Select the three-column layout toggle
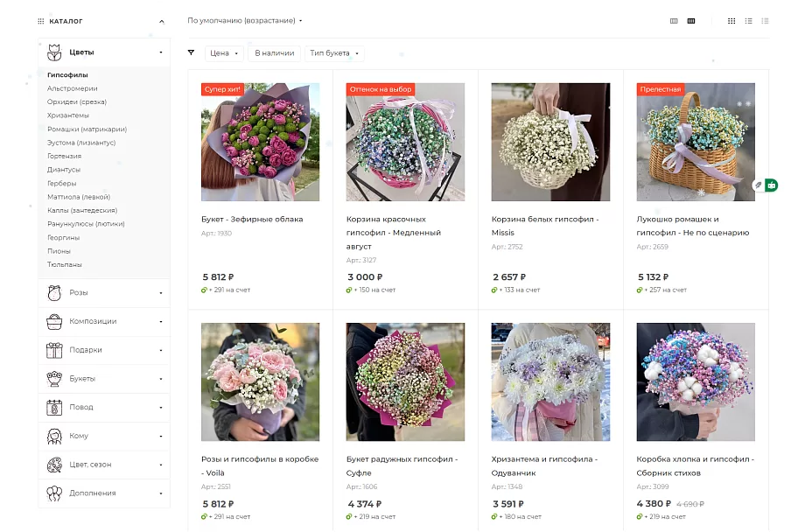The width and height of the screenshot is (798, 532). 674,21
